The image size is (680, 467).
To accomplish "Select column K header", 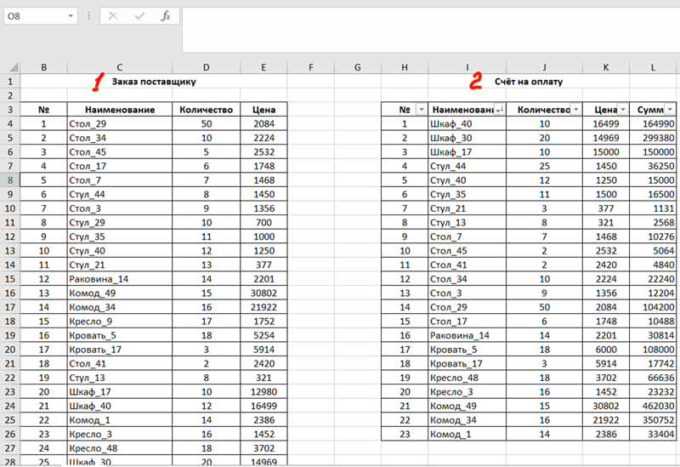I will click(x=606, y=68).
